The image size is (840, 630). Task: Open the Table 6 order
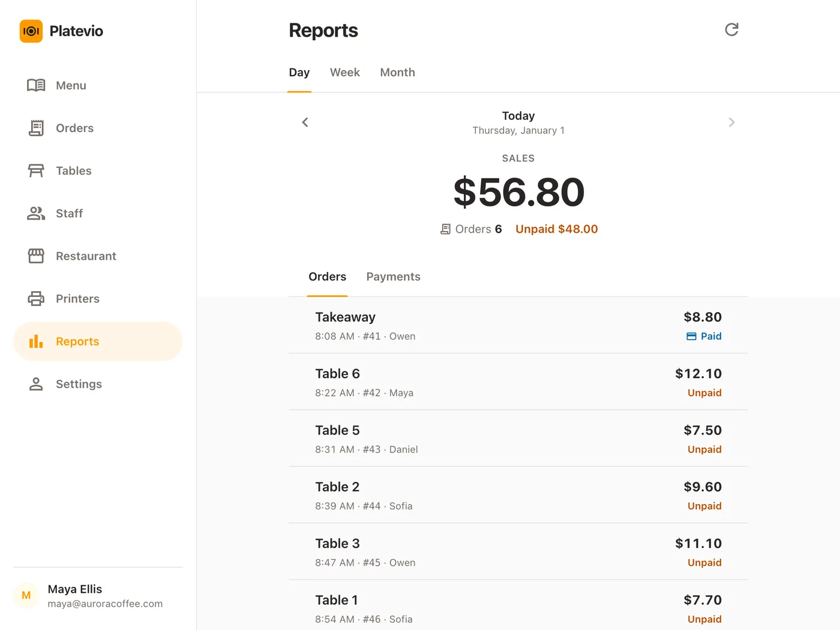[x=518, y=382]
